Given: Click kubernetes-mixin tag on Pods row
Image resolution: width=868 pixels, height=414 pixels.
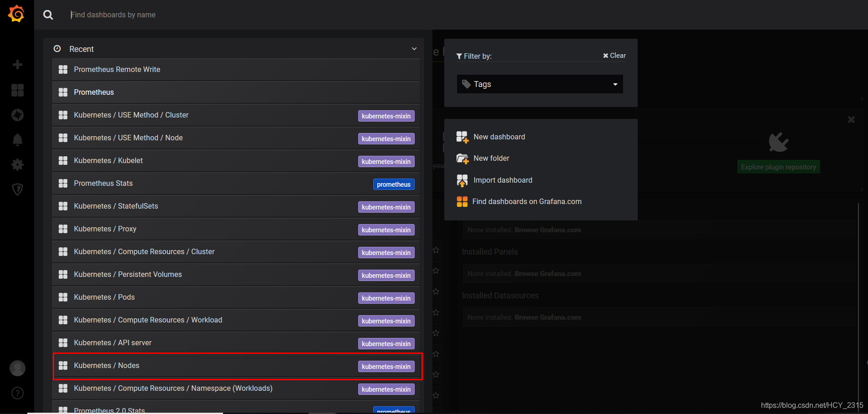Looking at the screenshot, I should 386,298.
